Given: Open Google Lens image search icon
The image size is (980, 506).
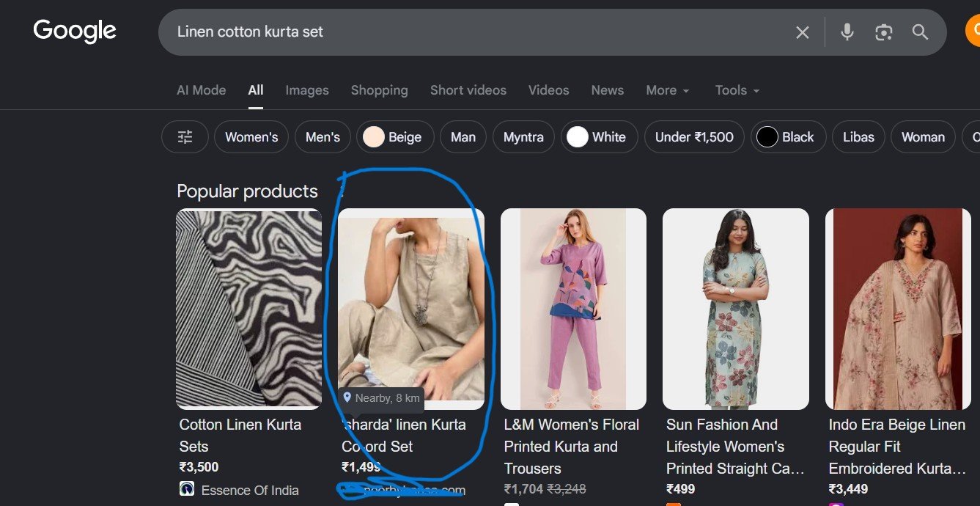Looking at the screenshot, I should 884,32.
